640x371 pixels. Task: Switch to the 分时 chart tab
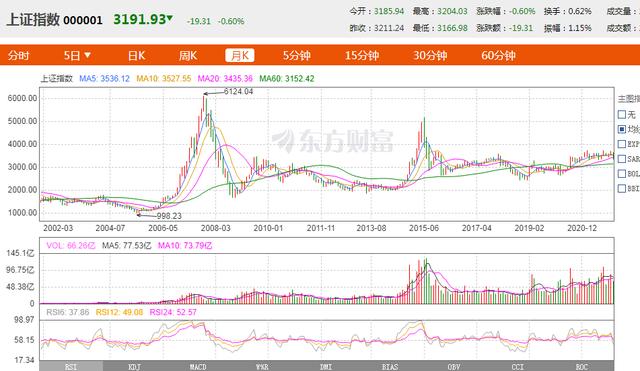coord(18,56)
